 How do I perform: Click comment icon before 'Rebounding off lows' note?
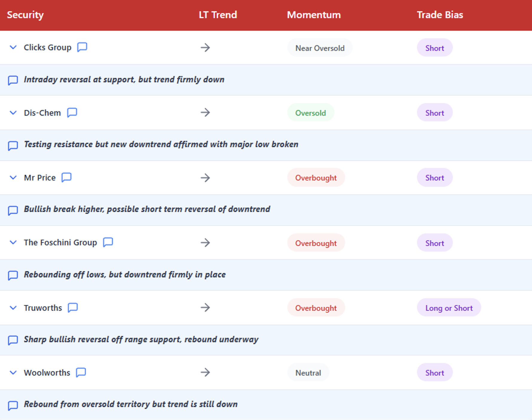[x=13, y=275]
